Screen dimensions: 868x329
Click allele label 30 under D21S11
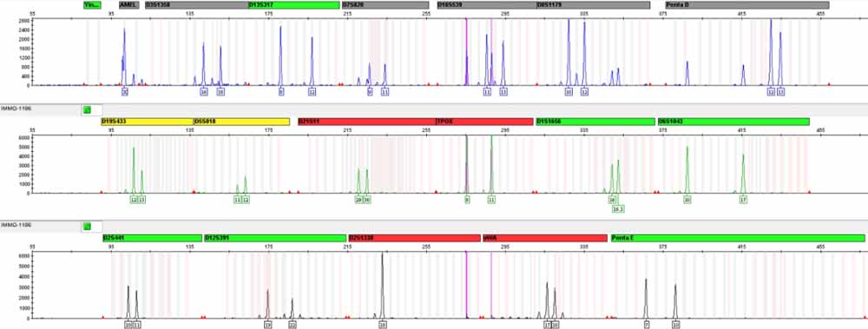point(367,200)
